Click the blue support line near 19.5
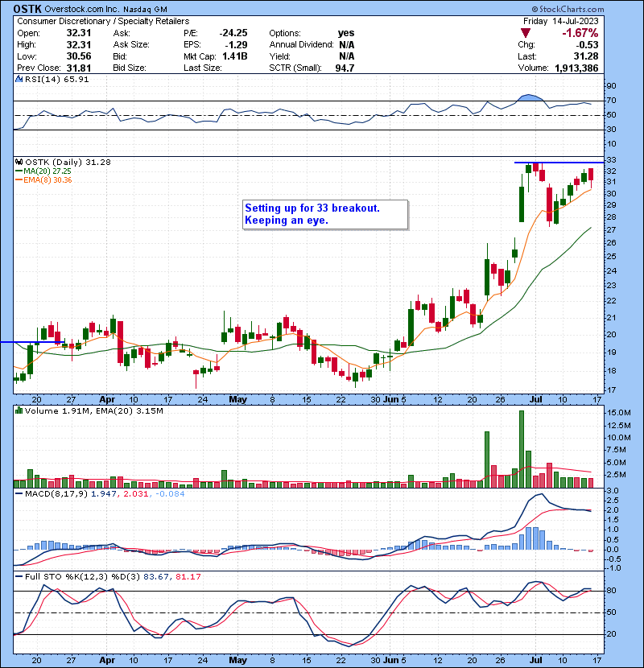 point(32,342)
